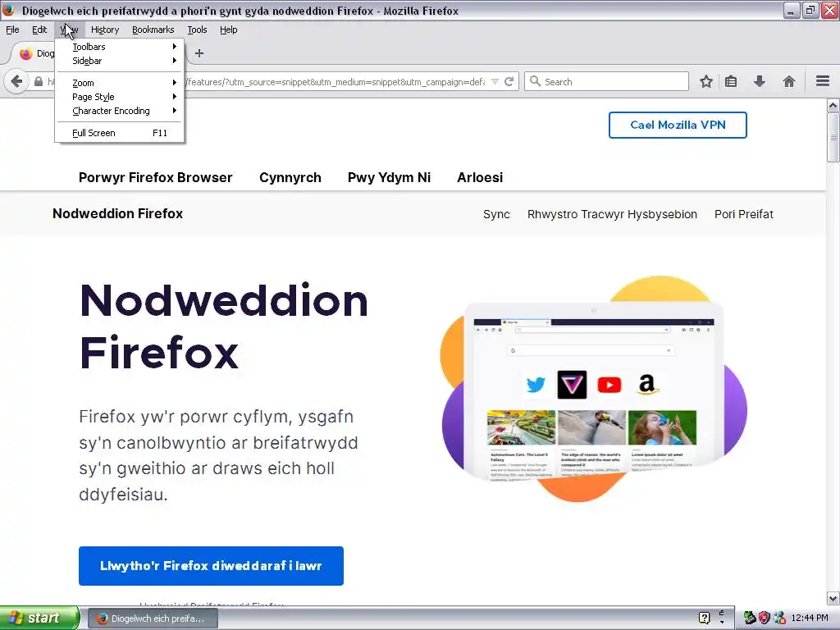This screenshot has width=840, height=630.
Task: Expand the Character Encoding submenu
Action: tap(120, 111)
